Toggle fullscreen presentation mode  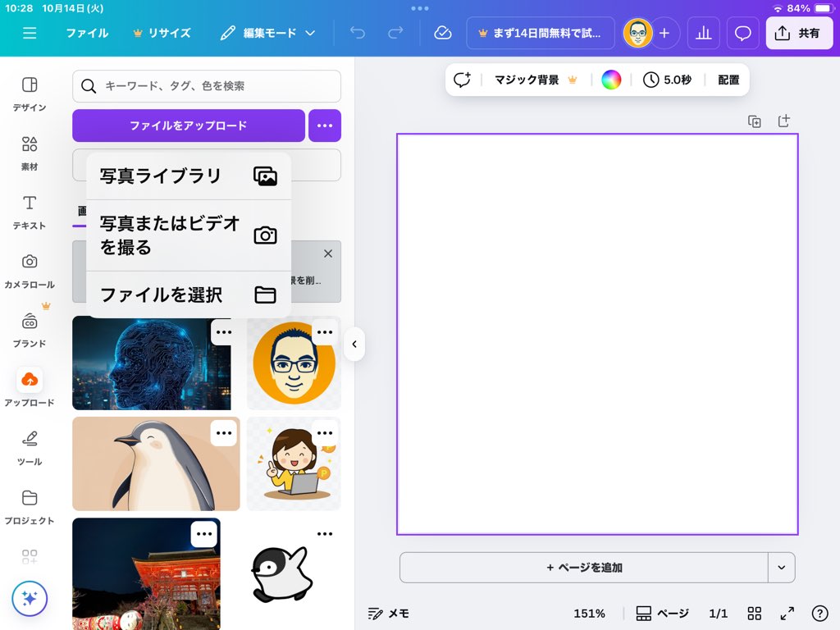787,614
